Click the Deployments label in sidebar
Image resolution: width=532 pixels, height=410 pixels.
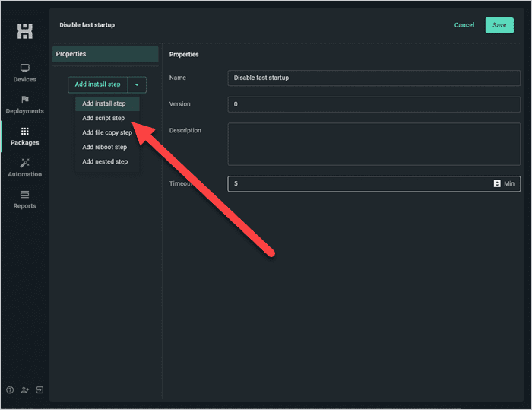click(x=25, y=111)
